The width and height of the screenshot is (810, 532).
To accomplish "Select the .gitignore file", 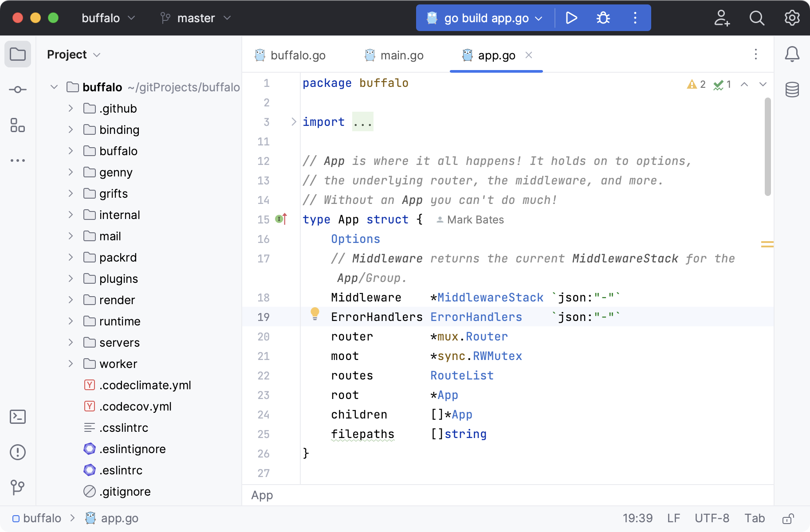I will coord(117,491).
